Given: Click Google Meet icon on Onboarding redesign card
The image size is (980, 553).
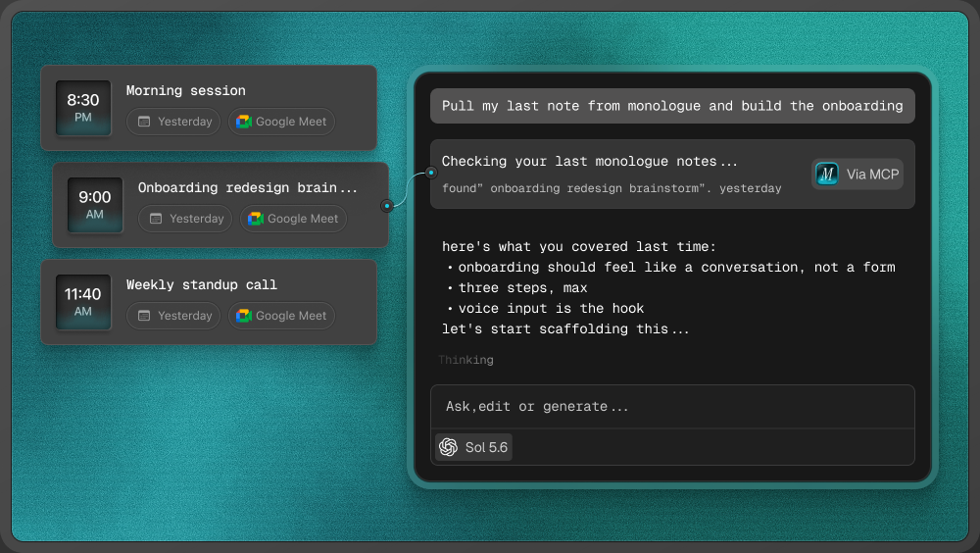Looking at the screenshot, I should pyautogui.click(x=255, y=219).
